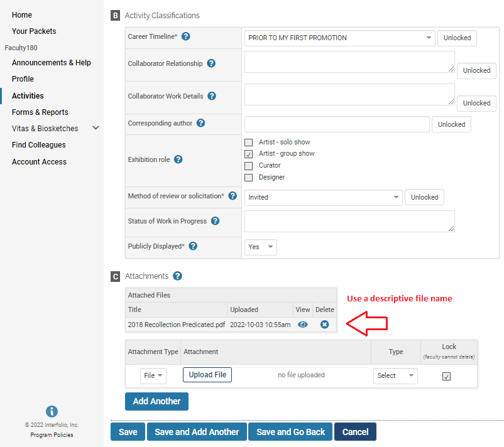Expand the Vitas & Biosketches menu
The height and width of the screenshot is (447, 504).
[96, 128]
